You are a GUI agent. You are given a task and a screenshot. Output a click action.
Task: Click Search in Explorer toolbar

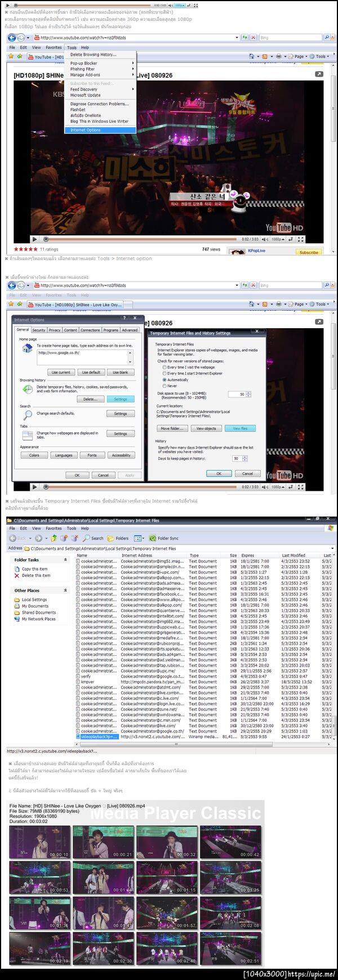(94, 538)
